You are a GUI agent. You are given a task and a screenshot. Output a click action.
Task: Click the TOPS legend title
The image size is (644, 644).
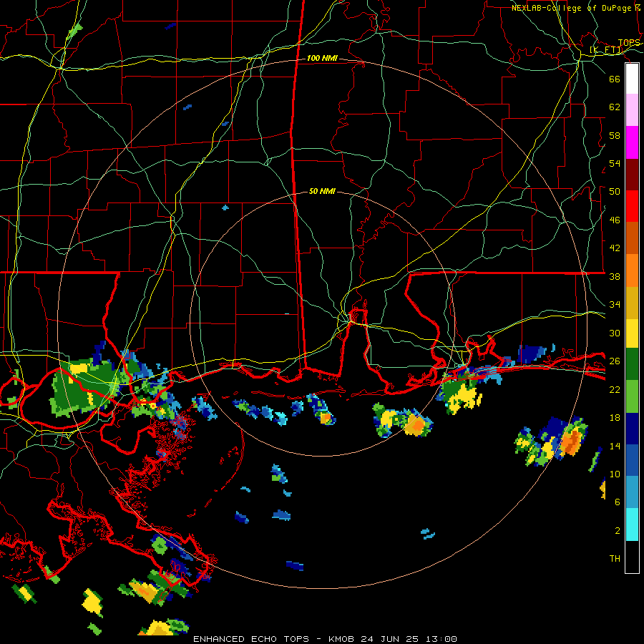click(x=629, y=43)
